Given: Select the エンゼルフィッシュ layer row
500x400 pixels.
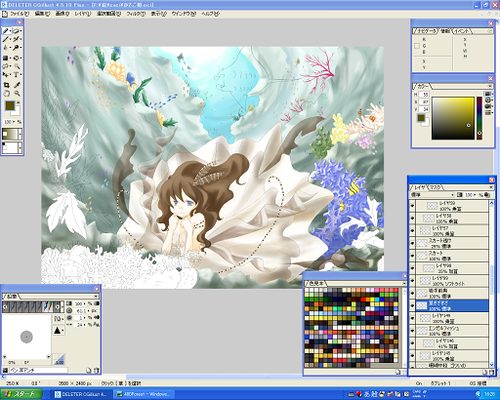Looking at the screenshot, I should coord(452,331).
